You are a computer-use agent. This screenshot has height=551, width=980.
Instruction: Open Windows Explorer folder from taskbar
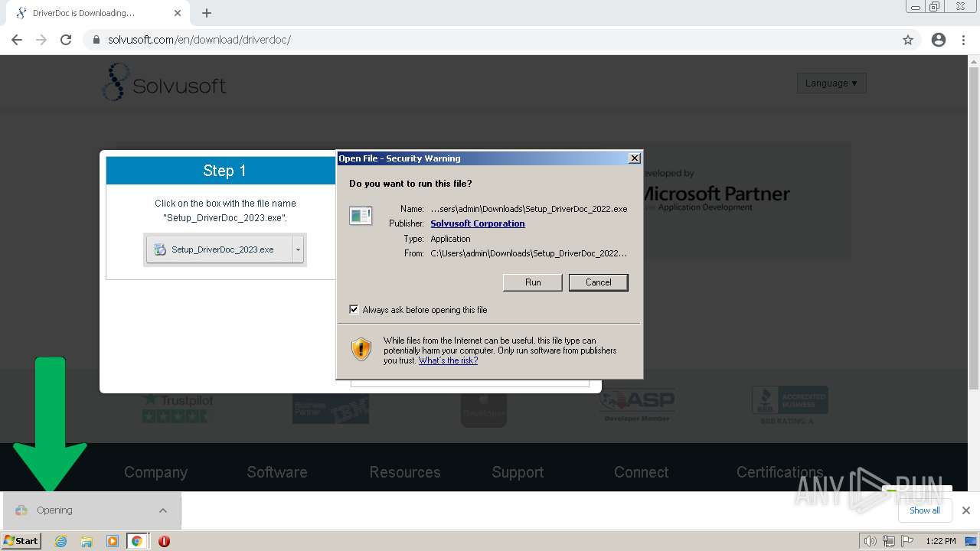pyautogui.click(x=87, y=541)
